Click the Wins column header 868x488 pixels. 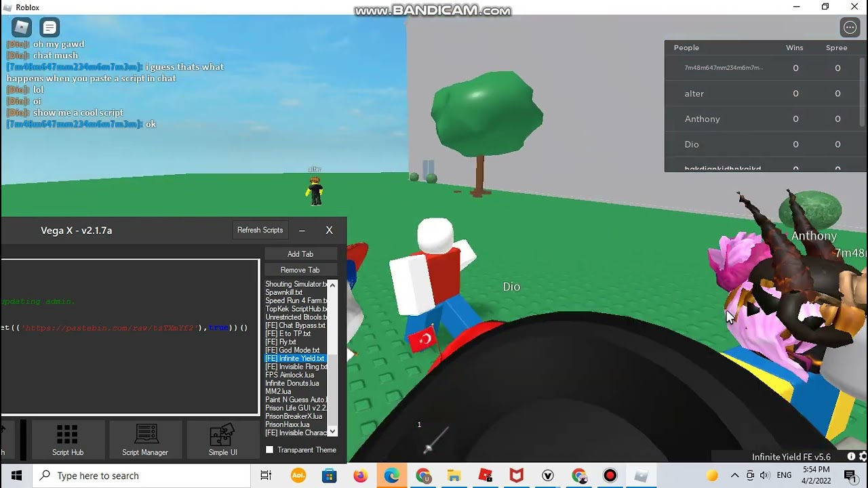point(795,47)
